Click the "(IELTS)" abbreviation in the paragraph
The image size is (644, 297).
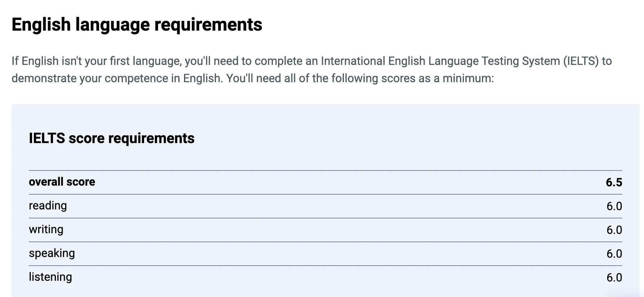(x=581, y=61)
